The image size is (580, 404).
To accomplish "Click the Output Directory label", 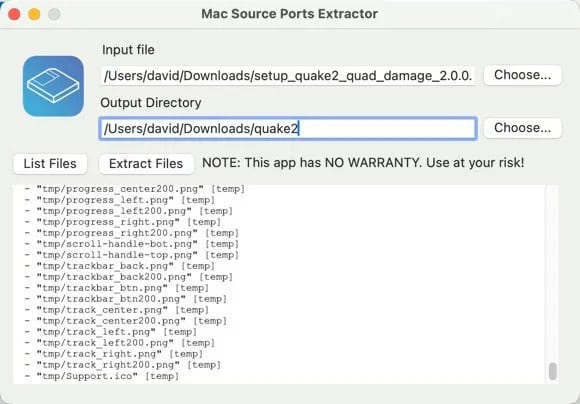I will [x=151, y=103].
